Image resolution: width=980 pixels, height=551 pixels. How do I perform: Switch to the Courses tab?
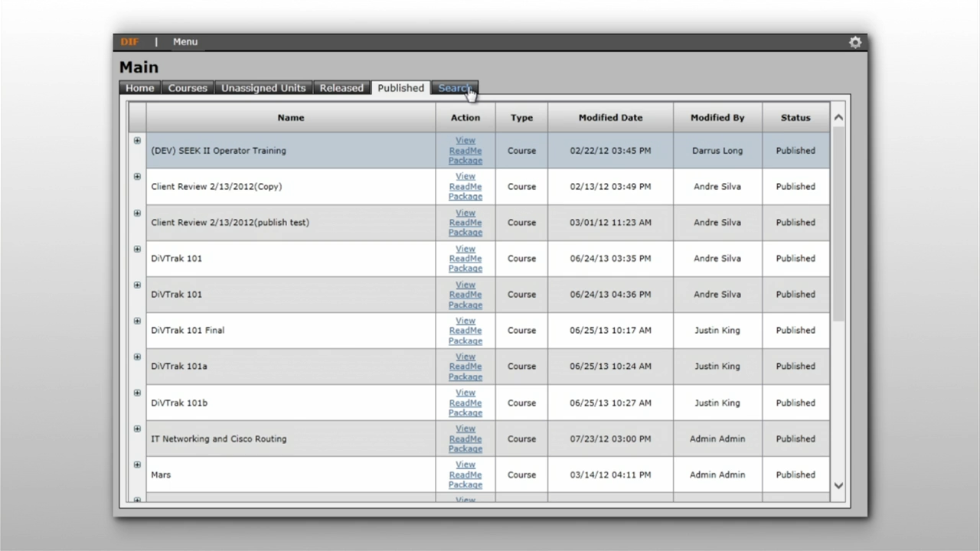[x=188, y=88]
